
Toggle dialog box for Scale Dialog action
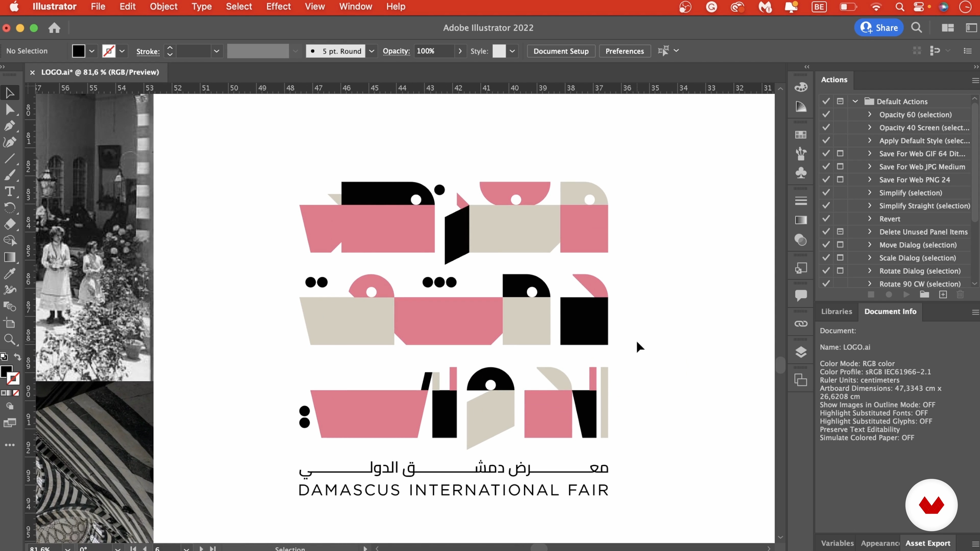point(840,257)
